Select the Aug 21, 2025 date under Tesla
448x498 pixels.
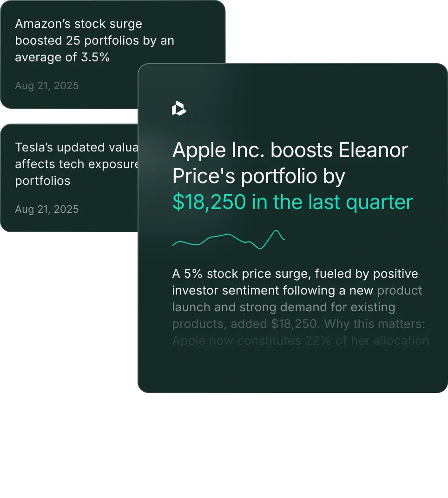(46, 209)
